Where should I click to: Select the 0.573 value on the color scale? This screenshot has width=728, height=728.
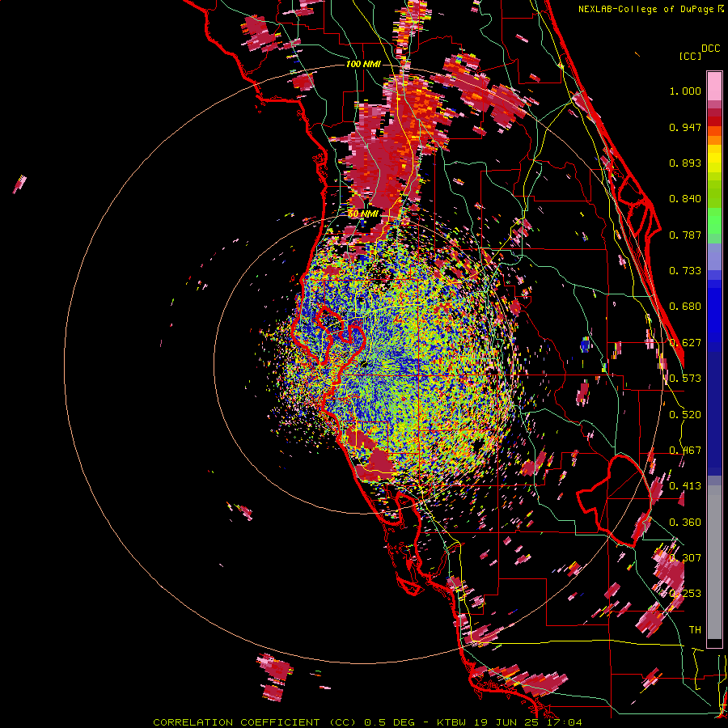coord(685,379)
